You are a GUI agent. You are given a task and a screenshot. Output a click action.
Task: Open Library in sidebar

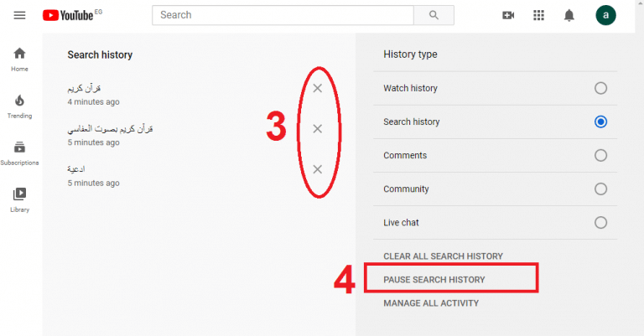click(19, 200)
